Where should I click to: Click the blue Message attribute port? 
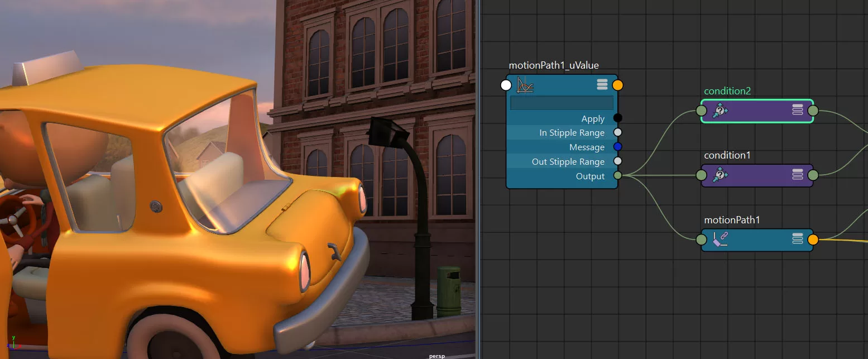point(617,147)
